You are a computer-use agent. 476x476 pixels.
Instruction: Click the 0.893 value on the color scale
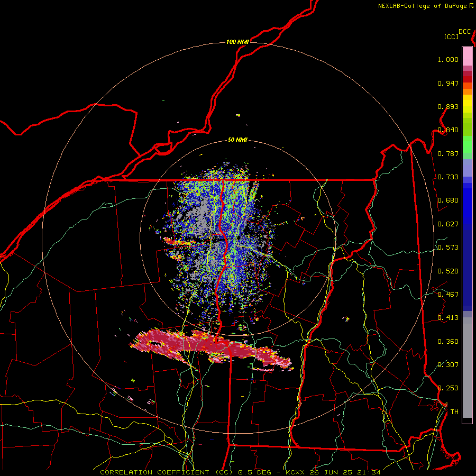448,106
